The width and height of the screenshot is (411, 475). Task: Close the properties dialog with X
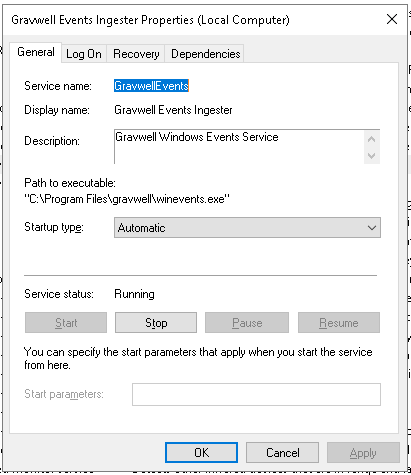pos(392,19)
